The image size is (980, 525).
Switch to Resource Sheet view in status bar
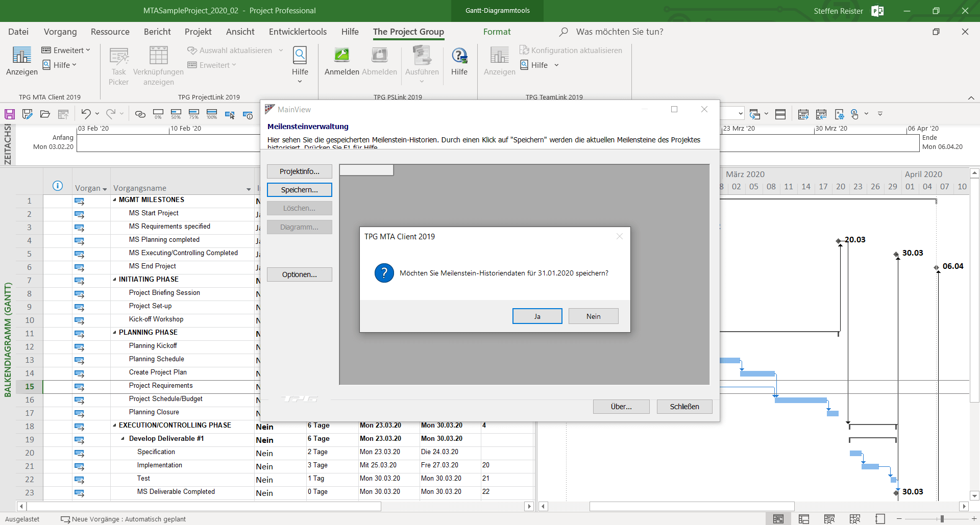855,519
